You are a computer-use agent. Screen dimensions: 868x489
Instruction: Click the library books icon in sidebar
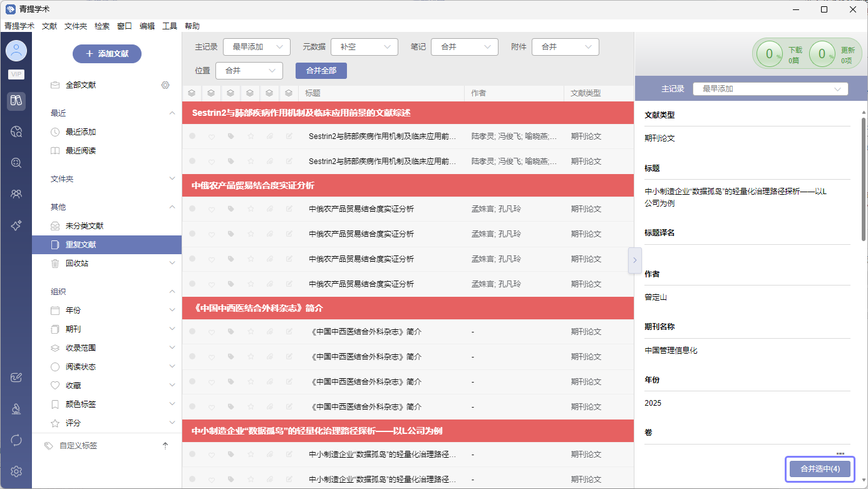tap(16, 101)
